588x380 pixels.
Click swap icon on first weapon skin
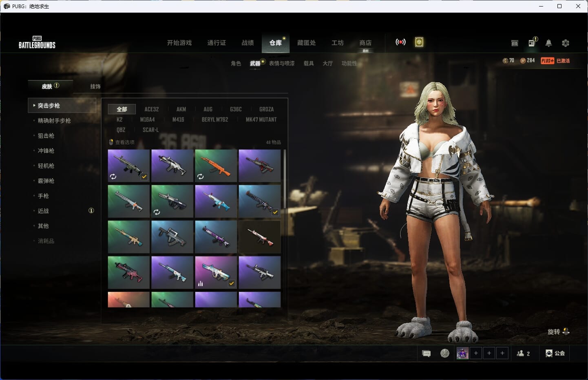pos(113,177)
